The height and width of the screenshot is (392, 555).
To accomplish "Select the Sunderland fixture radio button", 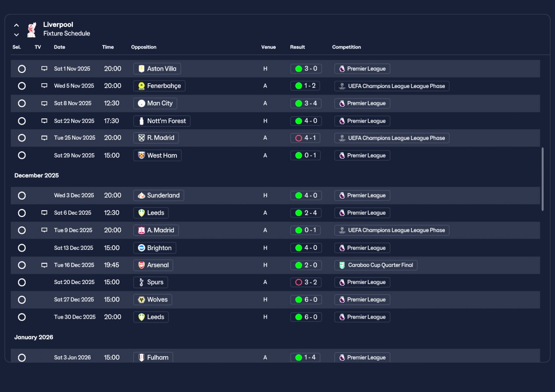I will 22,196.
